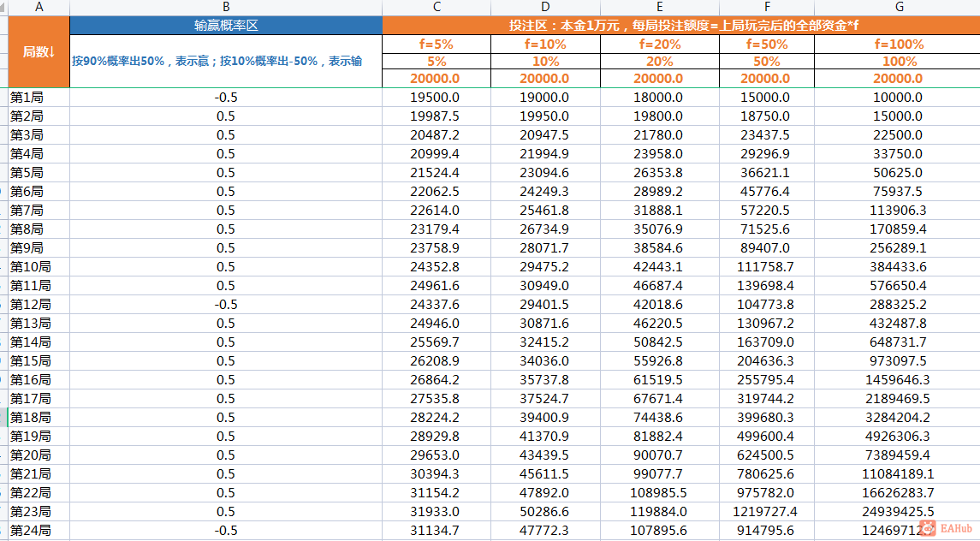Select cell 50625.0 in 第5局 row
The width and height of the screenshot is (980, 541).
coord(899,173)
